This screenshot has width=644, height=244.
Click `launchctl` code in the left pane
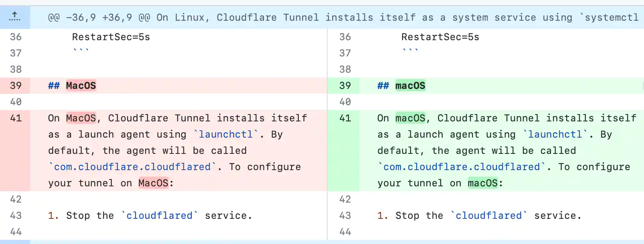coord(226,134)
